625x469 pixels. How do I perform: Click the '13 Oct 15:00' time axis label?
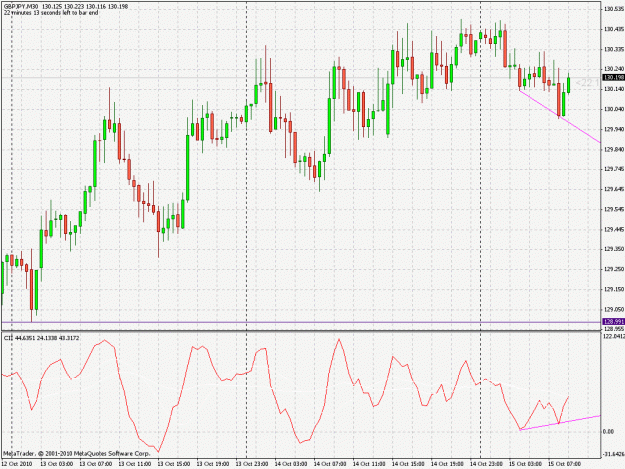(174, 464)
